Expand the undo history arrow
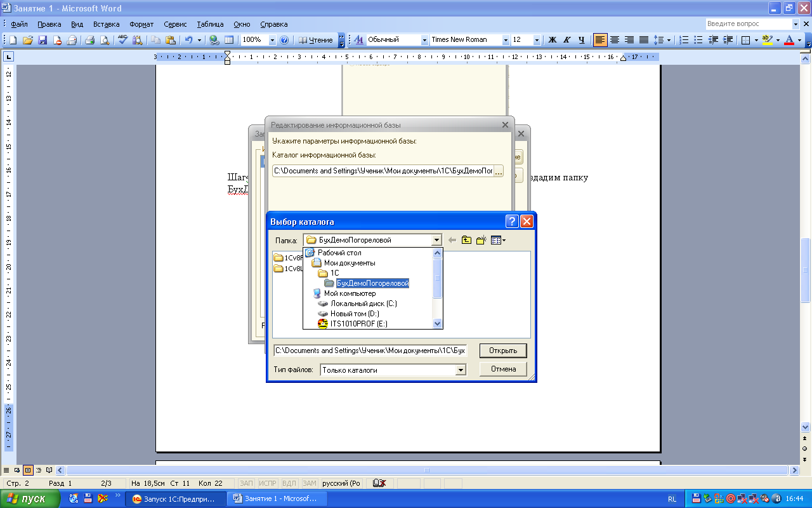This screenshot has width=812, height=508. coord(199,40)
